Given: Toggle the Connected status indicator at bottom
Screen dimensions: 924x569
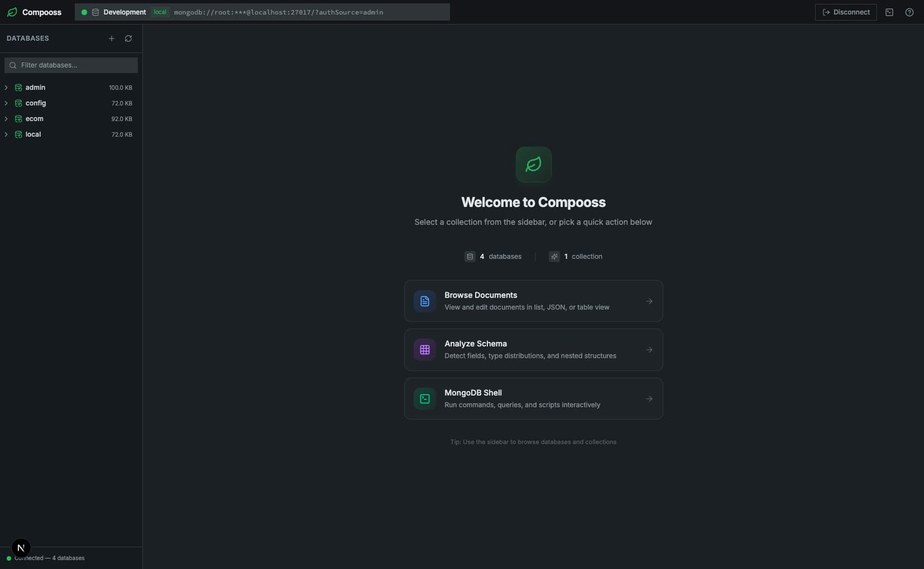Looking at the screenshot, I should tap(9, 558).
